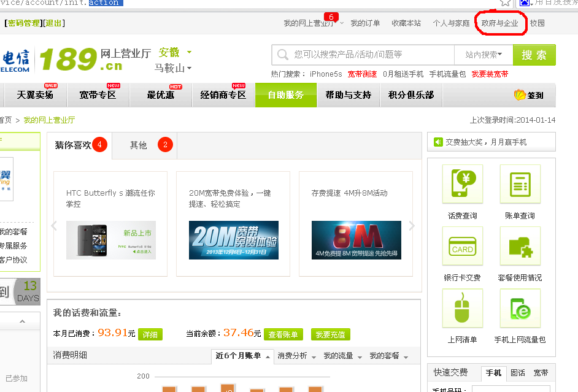
Task: Open the 密码管理 link
Action: (x=23, y=23)
